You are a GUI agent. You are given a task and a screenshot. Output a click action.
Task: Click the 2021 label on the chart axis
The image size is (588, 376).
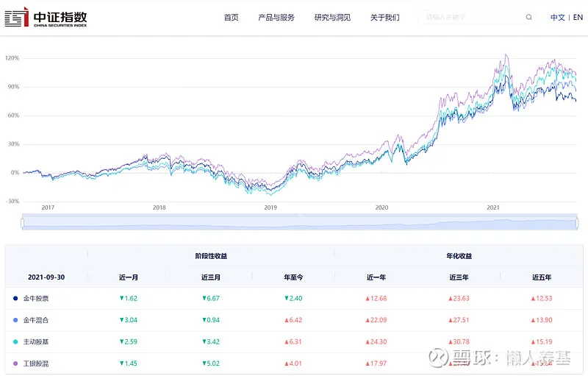[493, 208]
